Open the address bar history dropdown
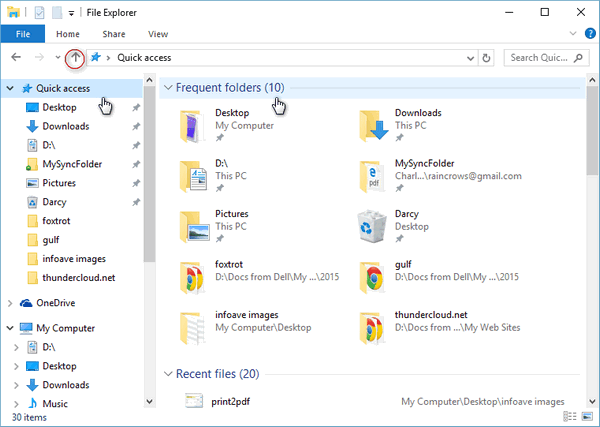 point(471,58)
